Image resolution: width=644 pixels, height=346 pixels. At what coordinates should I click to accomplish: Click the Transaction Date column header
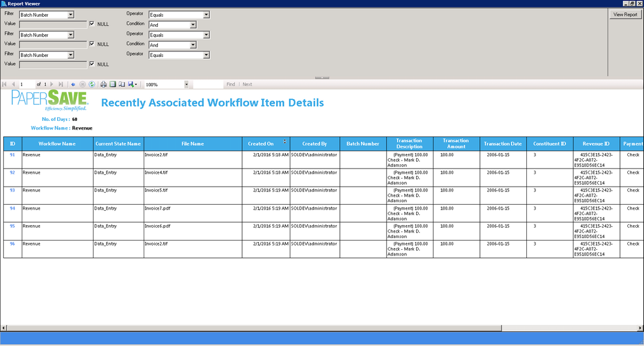[503, 144]
